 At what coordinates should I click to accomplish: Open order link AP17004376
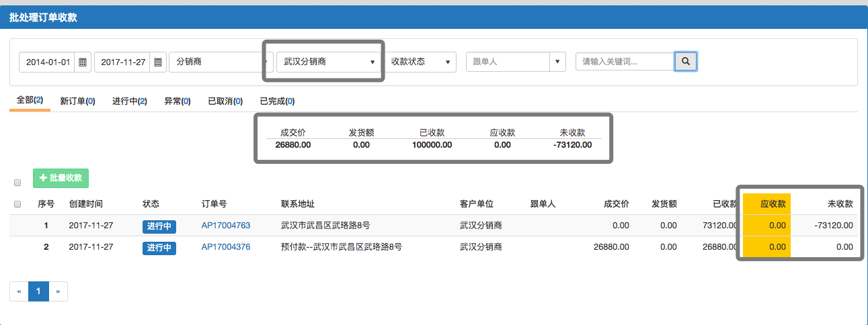pyautogui.click(x=226, y=247)
